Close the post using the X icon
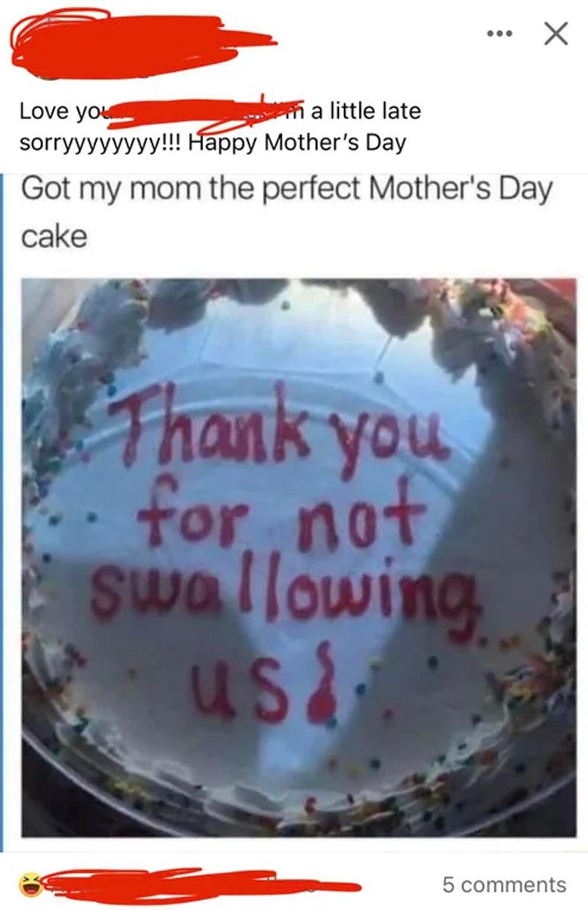Image resolution: width=588 pixels, height=910 pixels. click(555, 34)
